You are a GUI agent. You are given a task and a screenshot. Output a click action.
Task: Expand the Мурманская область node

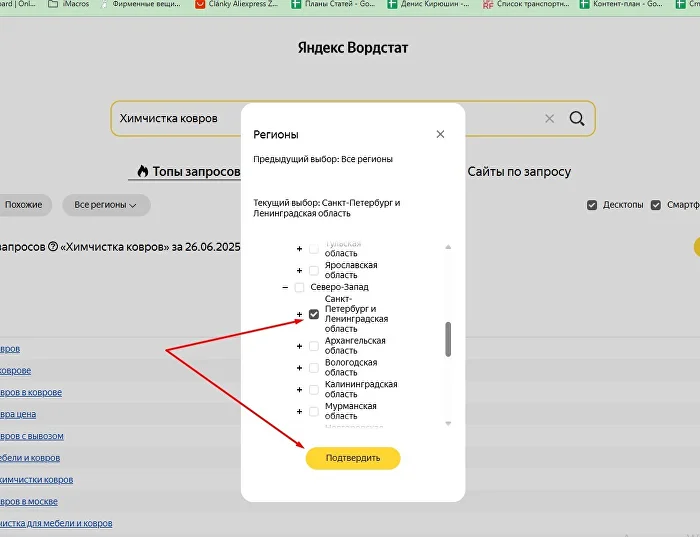point(300,412)
